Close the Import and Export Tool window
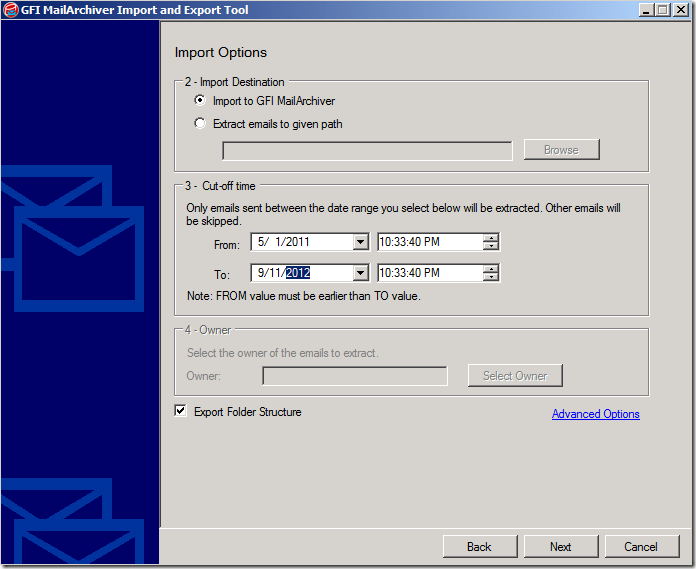 680,10
